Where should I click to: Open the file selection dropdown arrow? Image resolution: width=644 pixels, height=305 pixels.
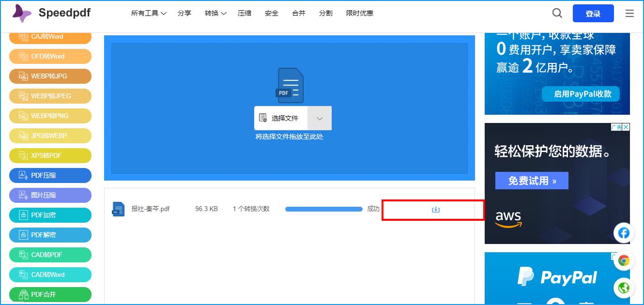coord(320,118)
